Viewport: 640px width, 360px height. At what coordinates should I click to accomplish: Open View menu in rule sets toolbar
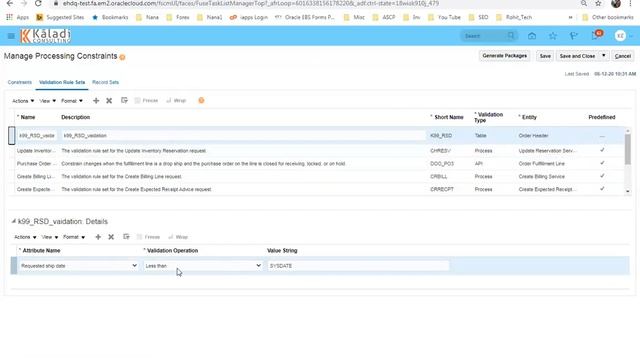47,101
